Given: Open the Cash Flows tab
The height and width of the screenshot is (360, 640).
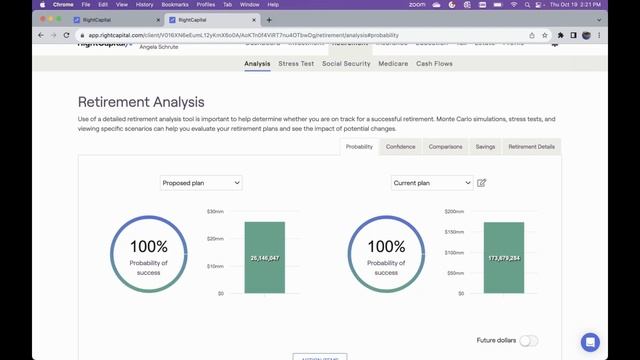Looking at the screenshot, I should pyautogui.click(x=434, y=64).
